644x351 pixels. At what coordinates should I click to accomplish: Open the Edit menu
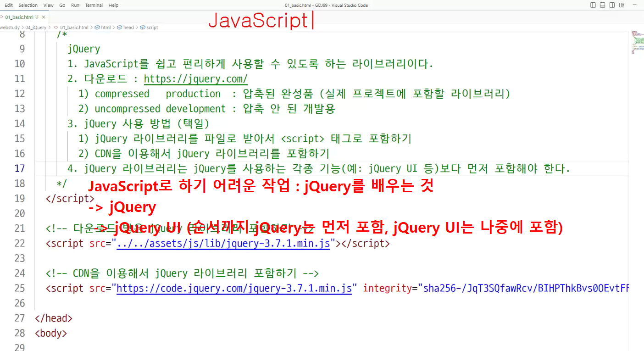coord(9,5)
